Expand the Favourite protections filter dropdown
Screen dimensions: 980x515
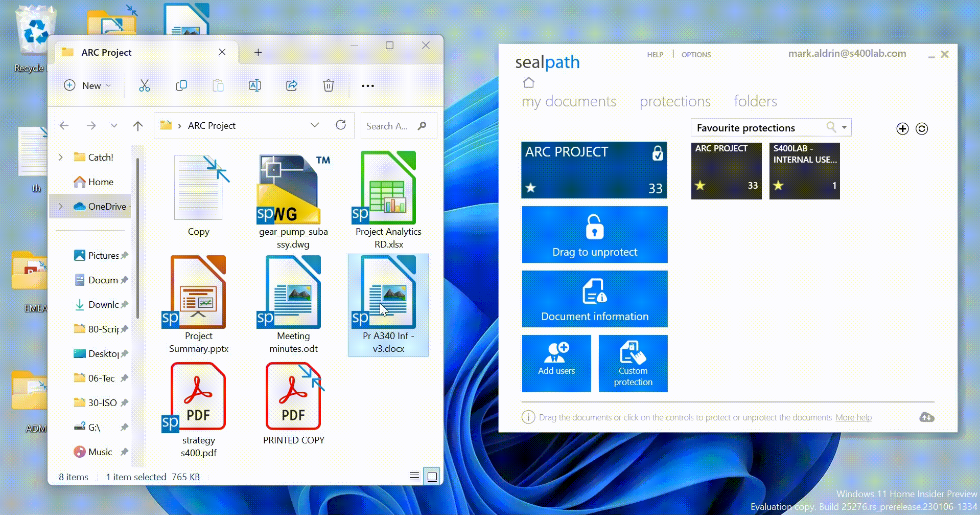(x=844, y=127)
